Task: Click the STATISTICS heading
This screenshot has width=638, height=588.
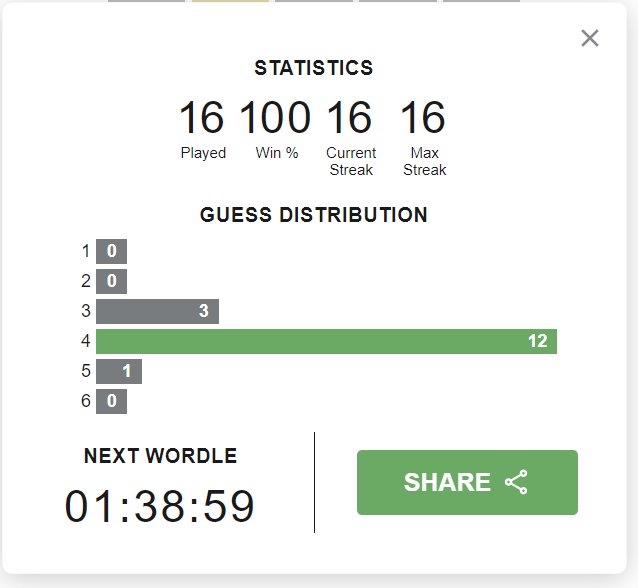Action: [x=314, y=68]
